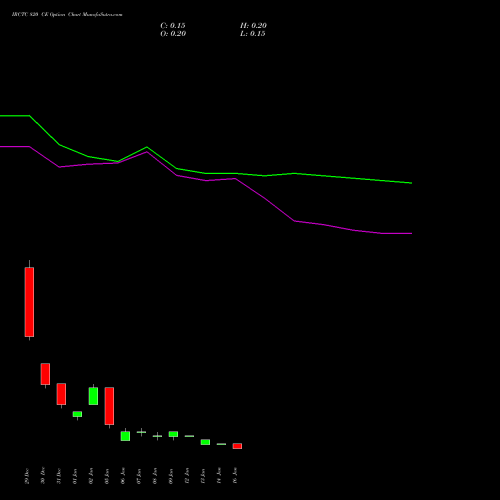Click the last red candle on the chart
Image resolution: width=500 pixels, height=500 pixels.
click(x=237, y=446)
